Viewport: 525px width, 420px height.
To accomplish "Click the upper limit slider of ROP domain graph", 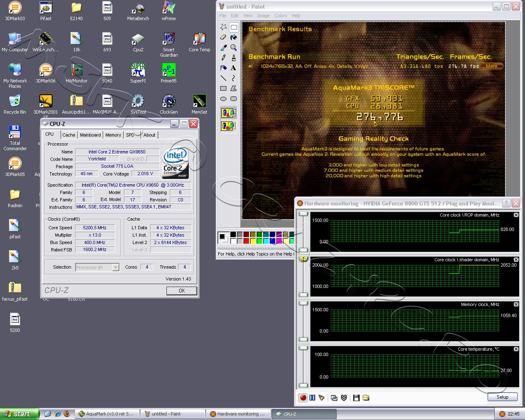I will coord(304,214).
